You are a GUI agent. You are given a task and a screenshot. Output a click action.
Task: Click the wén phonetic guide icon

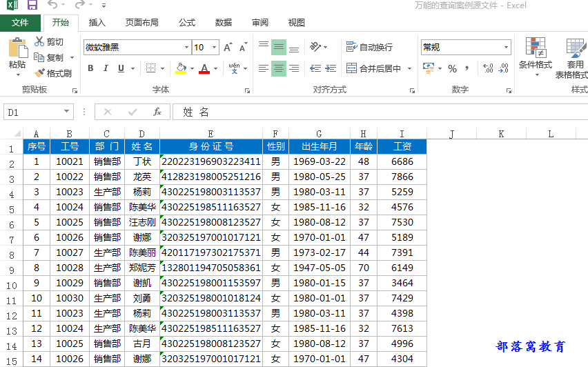235,68
